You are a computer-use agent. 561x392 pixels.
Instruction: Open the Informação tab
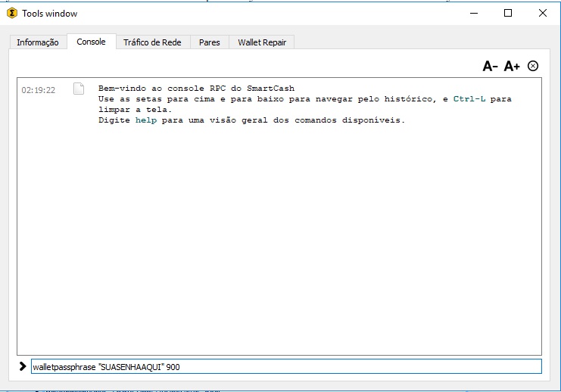(38, 42)
